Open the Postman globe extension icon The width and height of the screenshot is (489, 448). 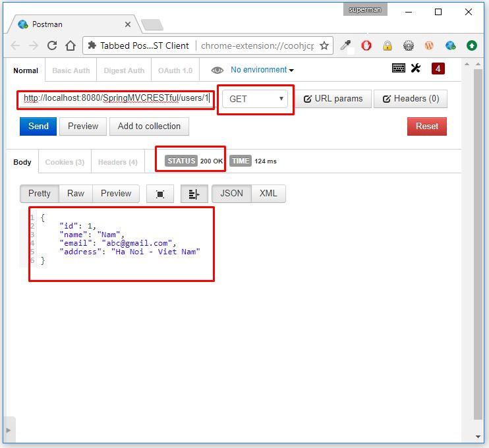pos(450,46)
